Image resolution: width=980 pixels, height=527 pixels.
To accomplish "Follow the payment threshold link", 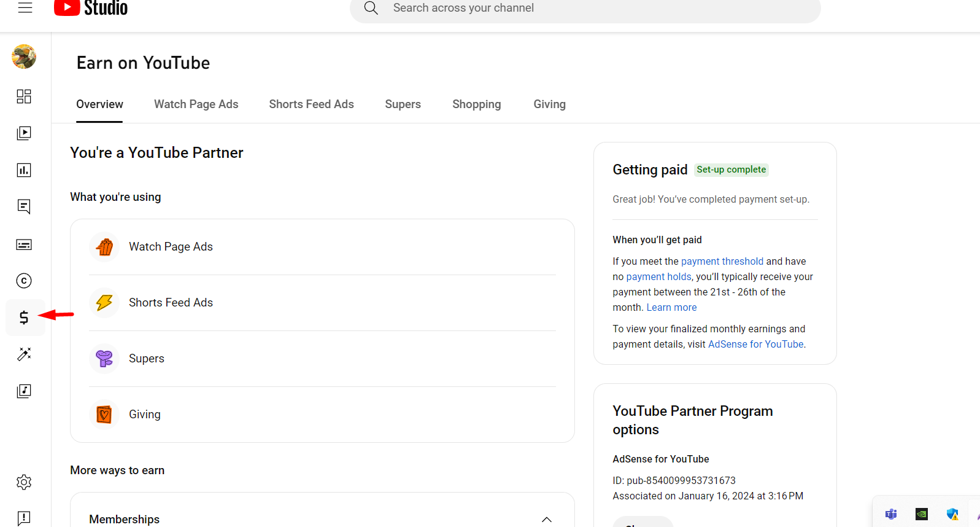I will click(722, 261).
